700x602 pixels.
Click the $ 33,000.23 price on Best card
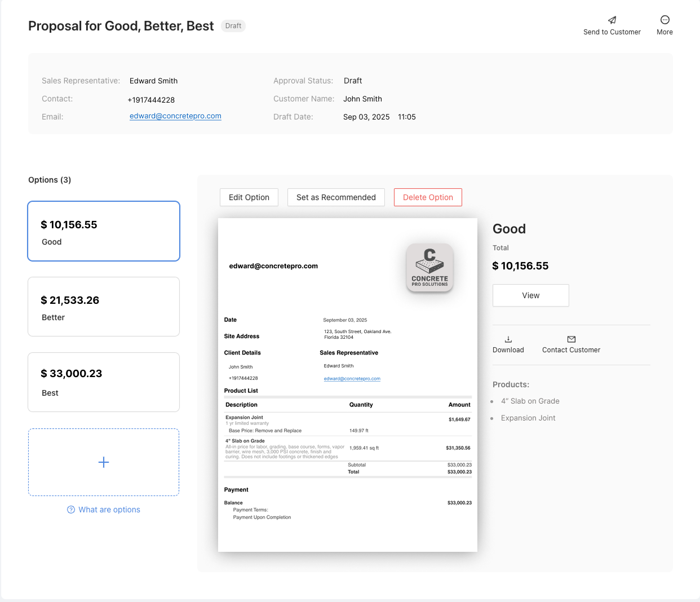click(72, 374)
